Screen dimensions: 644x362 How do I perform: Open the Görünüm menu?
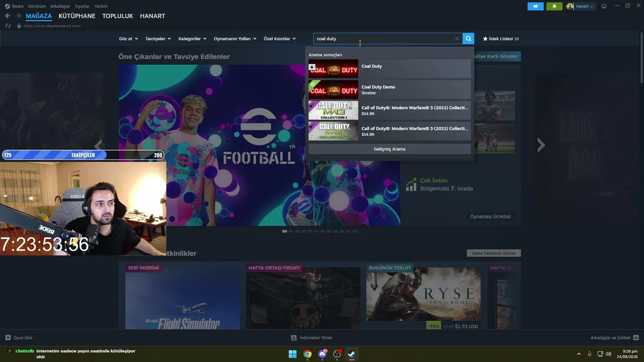[x=37, y=6]
